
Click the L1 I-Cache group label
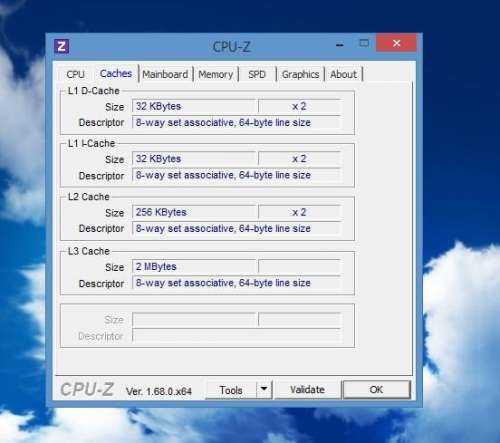(91, 143)
